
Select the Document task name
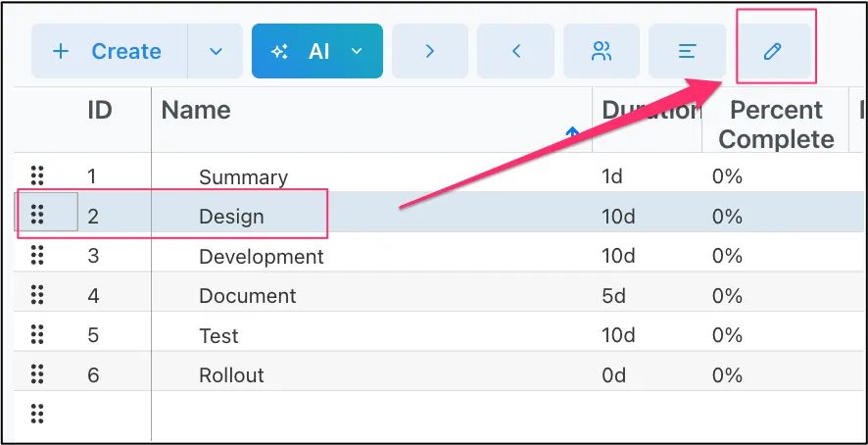tap(248, 296)
